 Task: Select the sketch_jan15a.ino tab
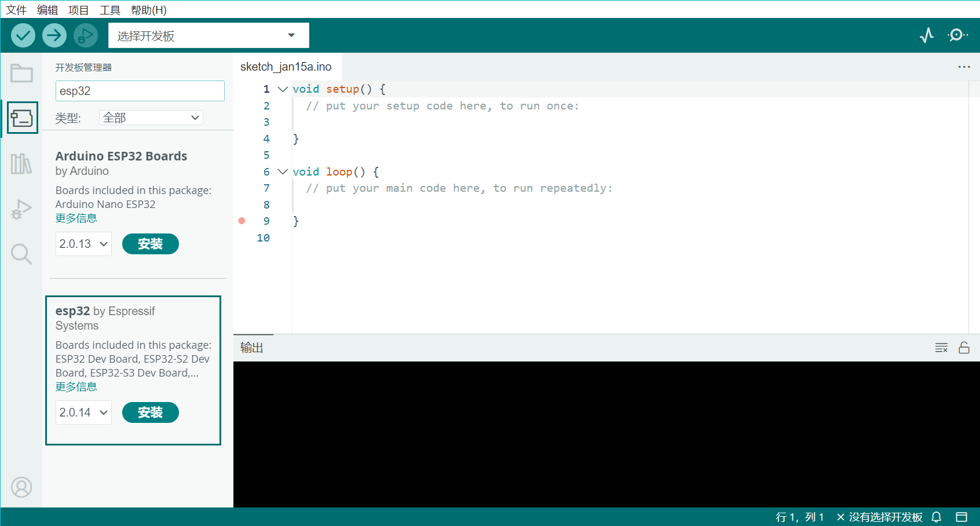pyautogui.click(x=286, y=67)
